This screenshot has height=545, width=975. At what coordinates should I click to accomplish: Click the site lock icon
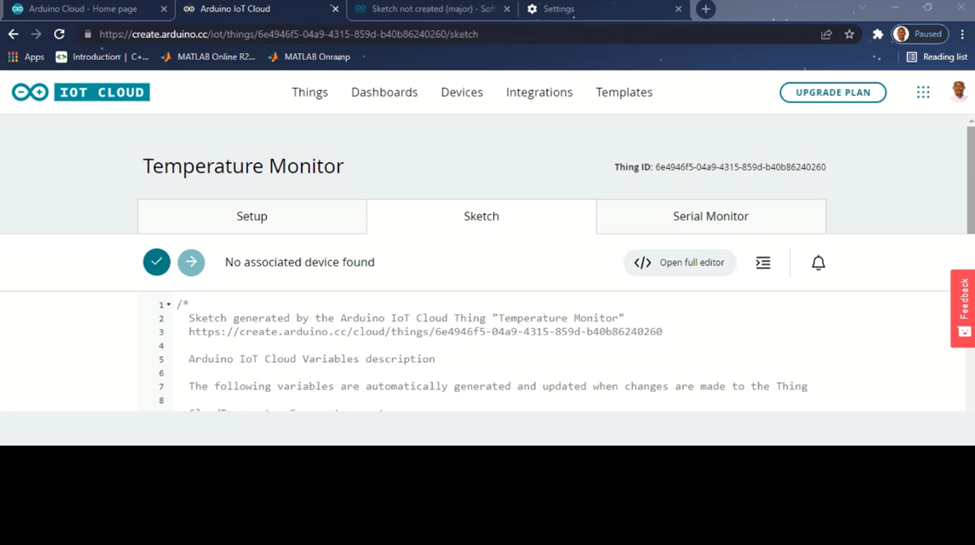click(x=88, y=34)
